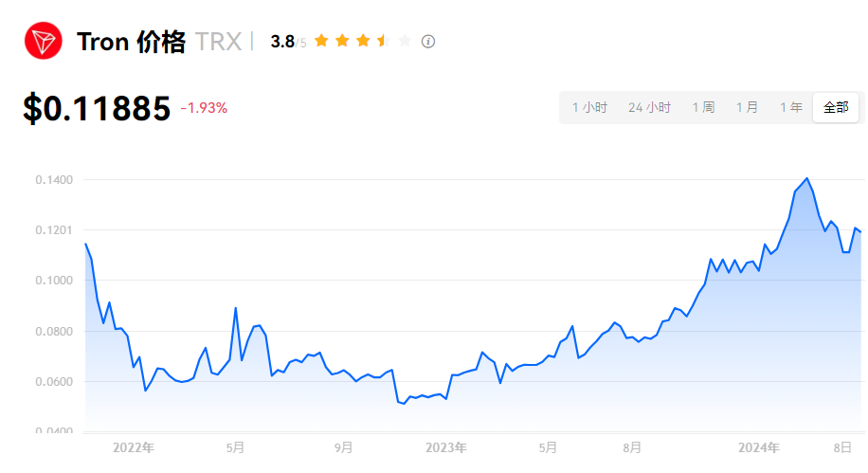Click the second gold rating star
The width and height of the screenshot is (868, 473).
[342, 41]
